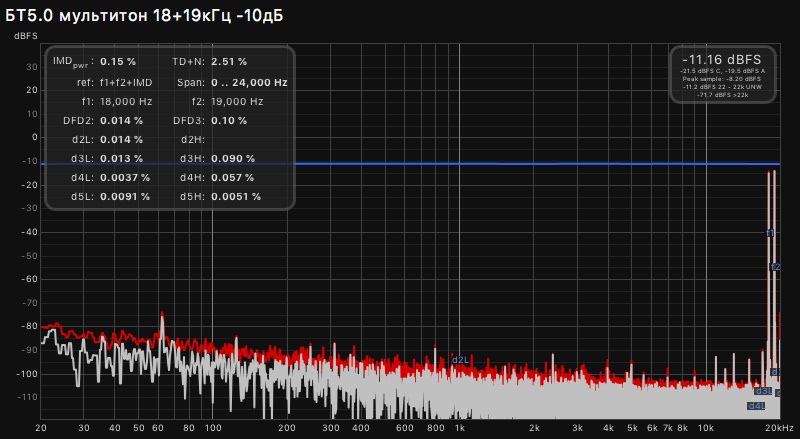Select the IMD pwr value 0.15 %

118,62
